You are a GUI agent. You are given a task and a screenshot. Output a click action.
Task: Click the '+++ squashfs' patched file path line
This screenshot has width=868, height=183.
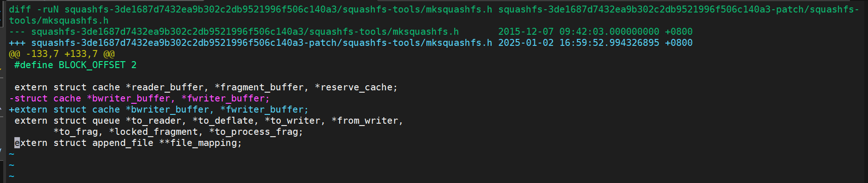pyautogui.click(x=251, y=43)
